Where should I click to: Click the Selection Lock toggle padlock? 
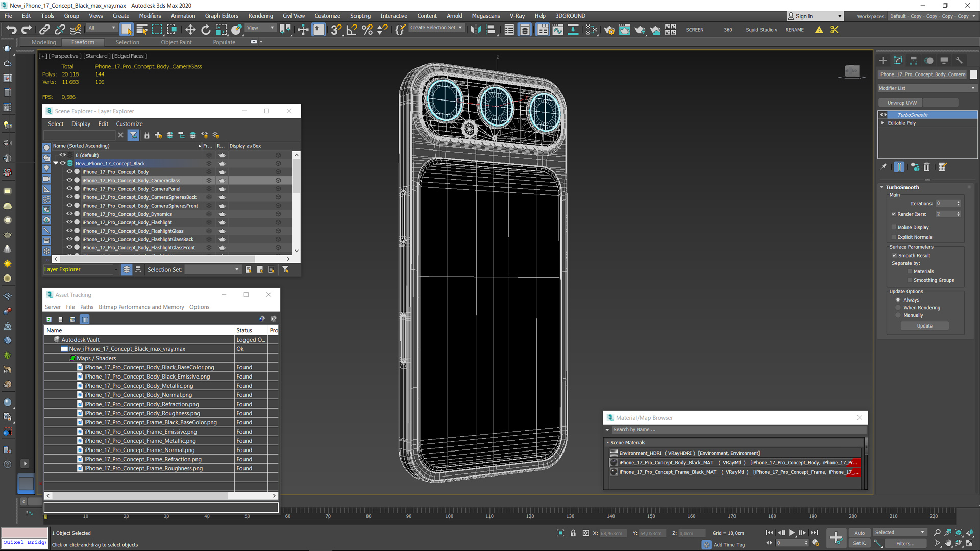pyautogui.click(x=573, y=533)
